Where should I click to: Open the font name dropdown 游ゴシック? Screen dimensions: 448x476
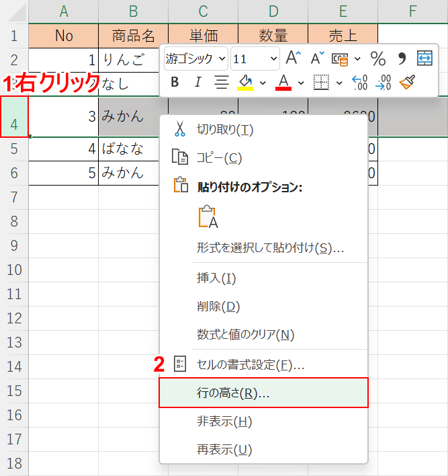(195, 58)
